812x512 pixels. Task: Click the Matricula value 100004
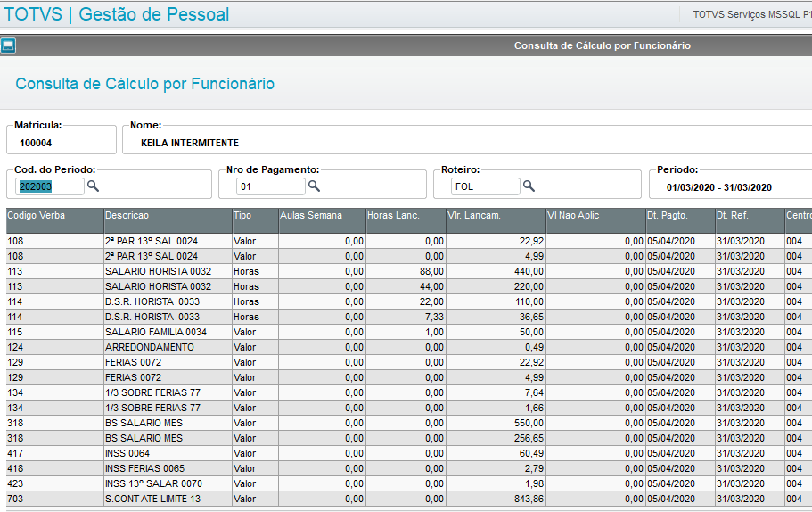[x=36, y=143]
